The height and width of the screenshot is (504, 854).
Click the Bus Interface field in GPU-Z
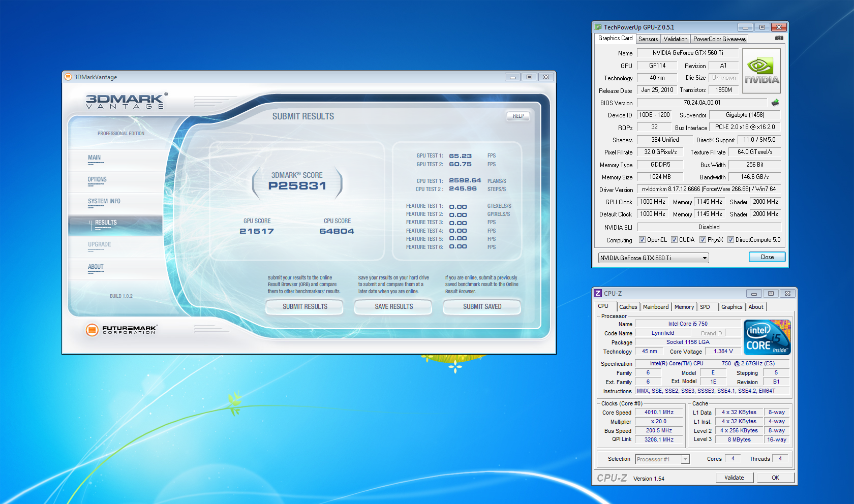point(745,127)
